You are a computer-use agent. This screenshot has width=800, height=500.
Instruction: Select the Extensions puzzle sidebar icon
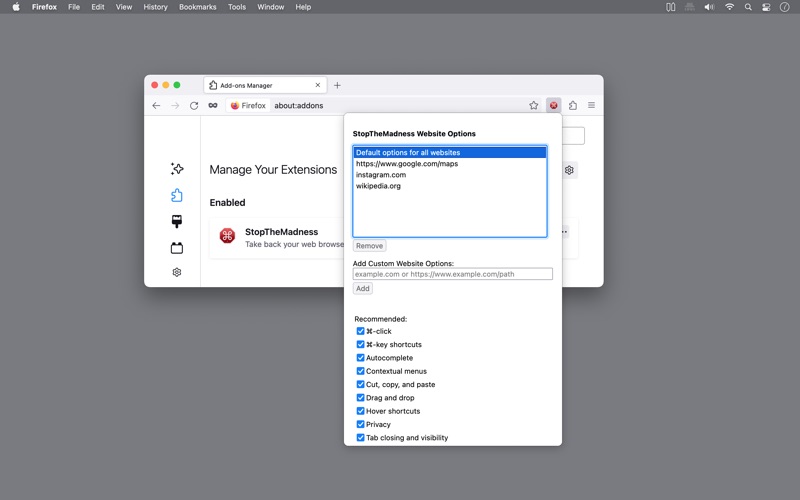tap(177, 195)
